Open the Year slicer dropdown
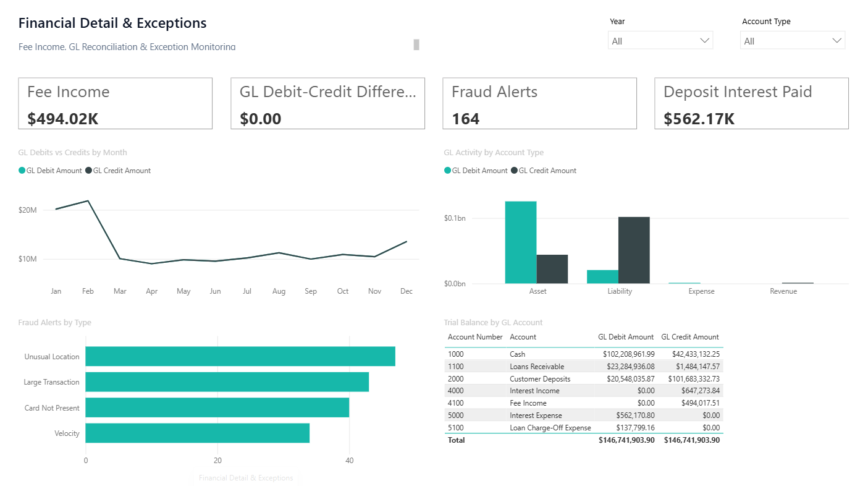Screen dimensions: 868x486 coord(660,41)
